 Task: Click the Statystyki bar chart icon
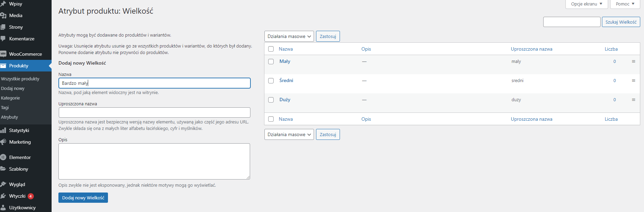pos(3,130)
